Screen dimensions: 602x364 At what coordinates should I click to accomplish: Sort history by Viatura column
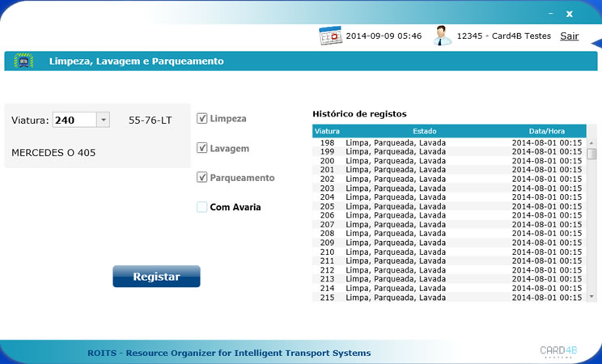click(x=327, y=131)
